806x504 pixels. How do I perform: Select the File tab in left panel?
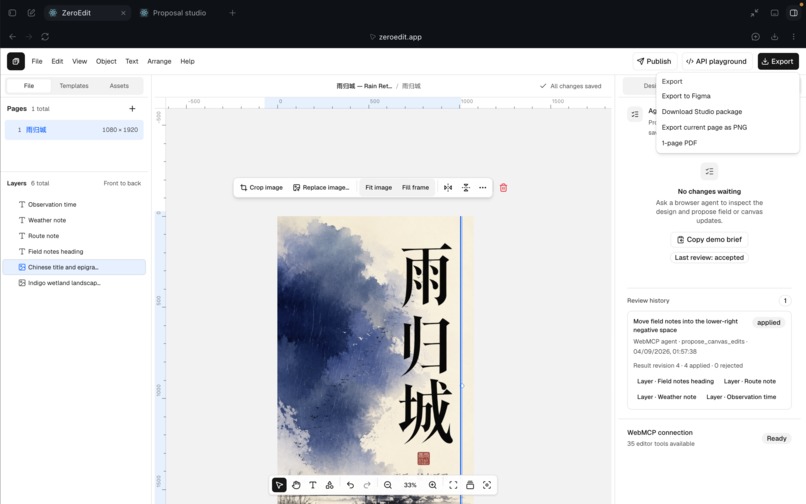coord(29,86)
